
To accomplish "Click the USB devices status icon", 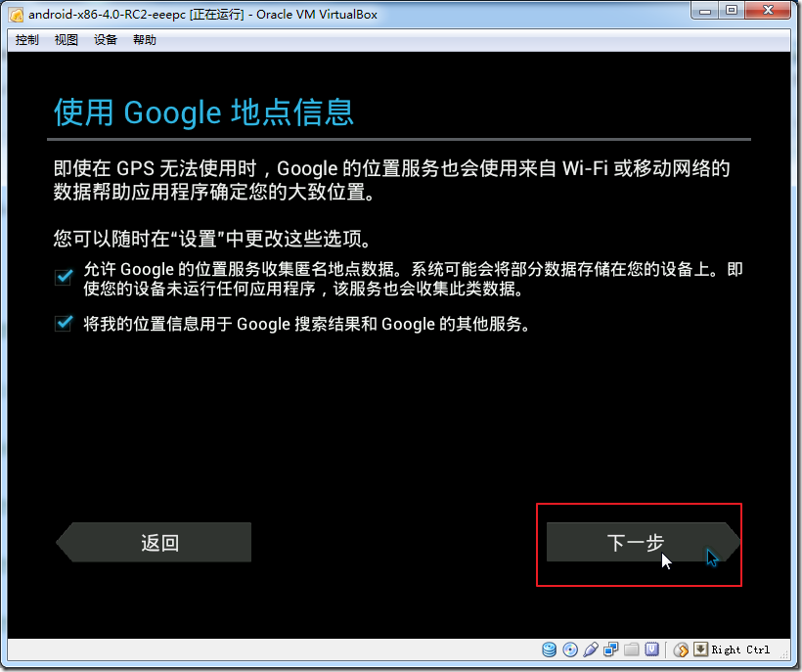I will click(590, 650).
